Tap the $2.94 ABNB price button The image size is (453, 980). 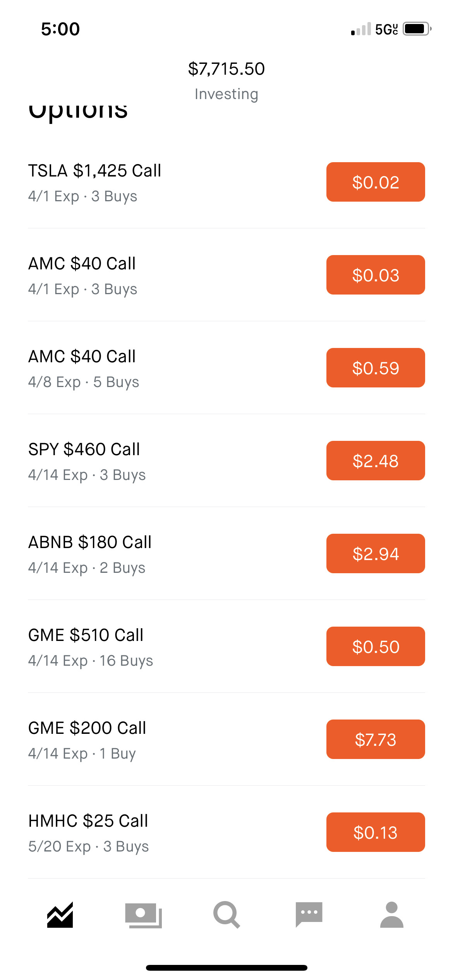click(x=376, y=553)
